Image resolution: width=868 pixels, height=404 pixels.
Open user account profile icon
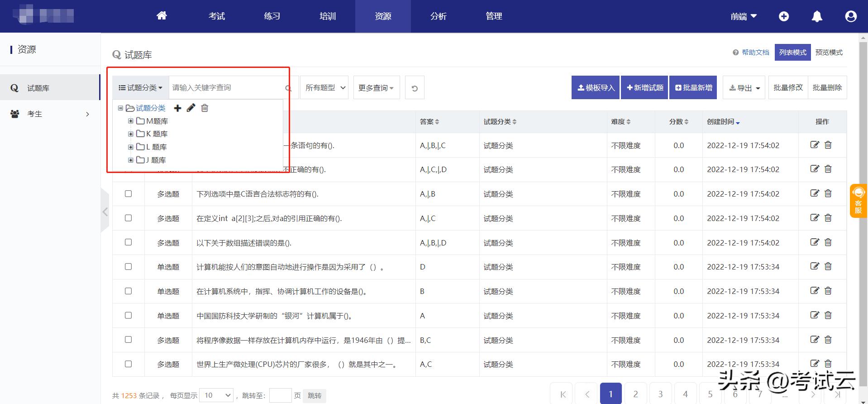851,16
